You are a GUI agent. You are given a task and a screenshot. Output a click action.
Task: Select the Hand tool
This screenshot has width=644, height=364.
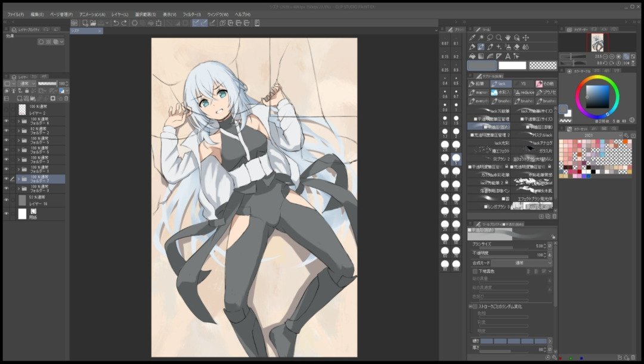tap(508, 36)
